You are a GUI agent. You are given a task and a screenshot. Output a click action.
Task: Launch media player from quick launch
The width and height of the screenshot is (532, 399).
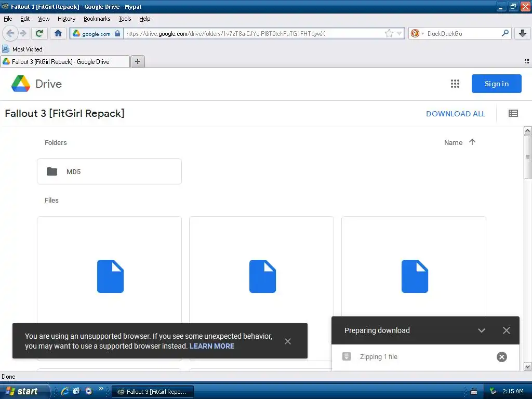[89, 391]
